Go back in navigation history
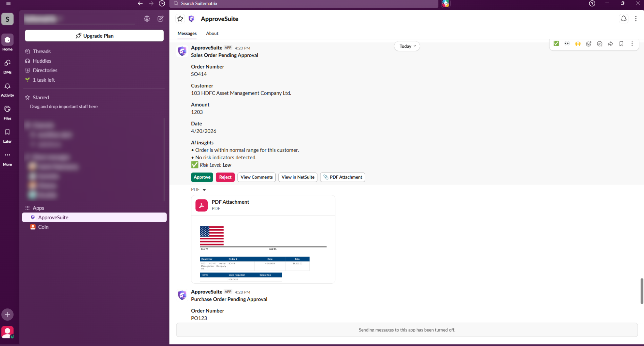 (x=140, y=3)
